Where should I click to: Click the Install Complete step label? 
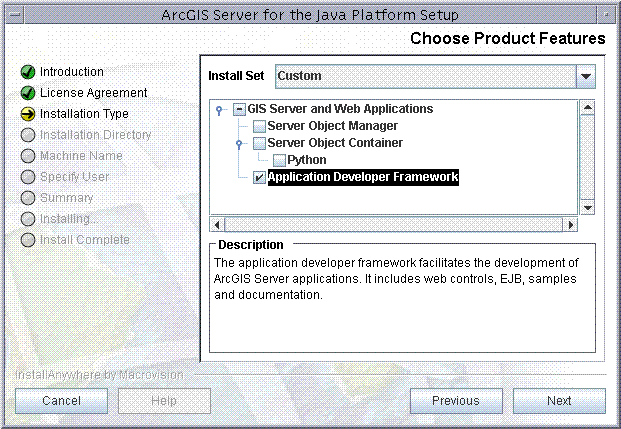tap(85, 240)
